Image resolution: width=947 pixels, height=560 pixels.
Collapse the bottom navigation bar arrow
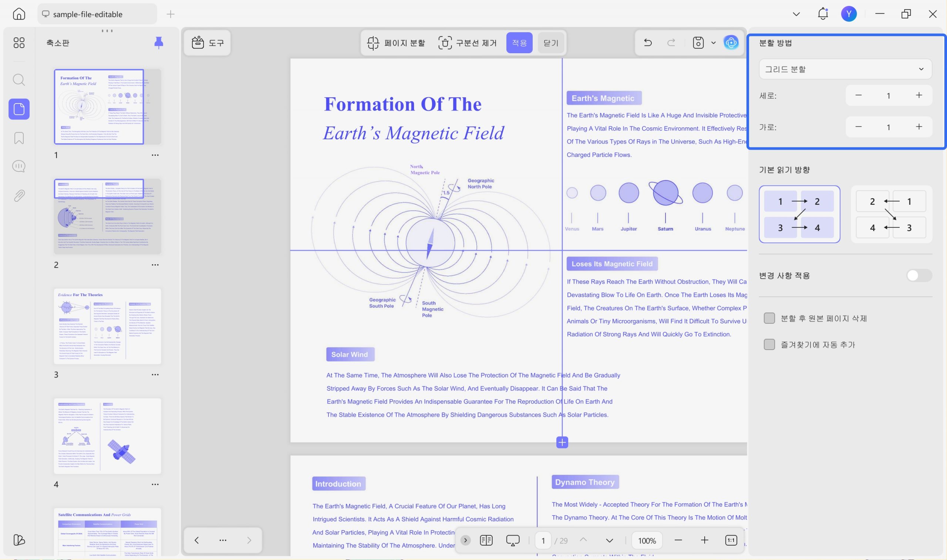click(465, 540)
